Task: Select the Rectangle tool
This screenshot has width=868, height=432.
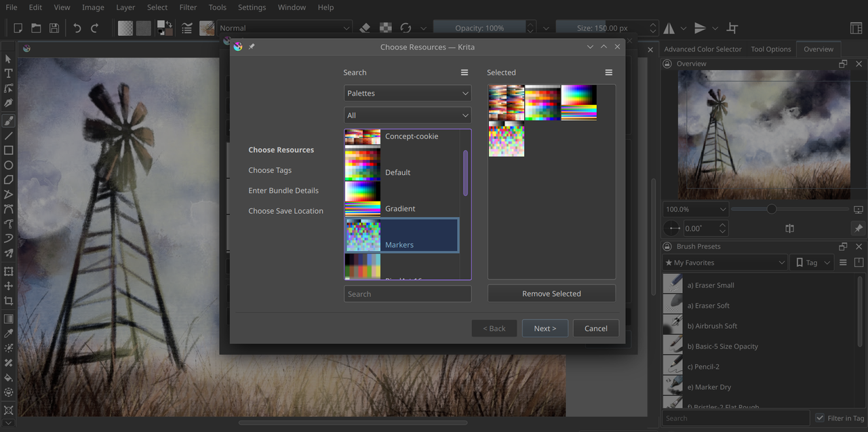Action: pyautogui.click(x=8, y=151)
